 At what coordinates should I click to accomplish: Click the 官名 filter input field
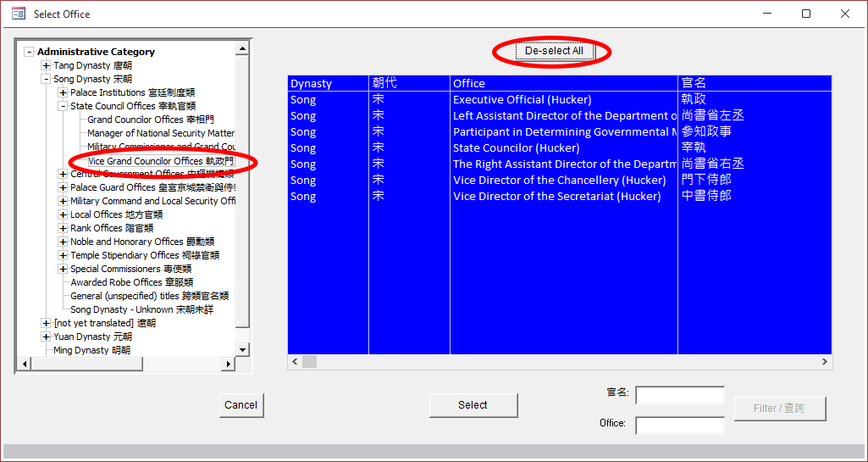[680, 395]
